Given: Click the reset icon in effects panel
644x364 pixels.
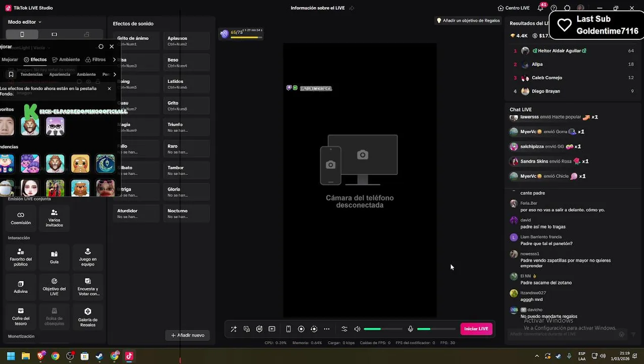Looking at the screenshot, I should tap(101, 47).
